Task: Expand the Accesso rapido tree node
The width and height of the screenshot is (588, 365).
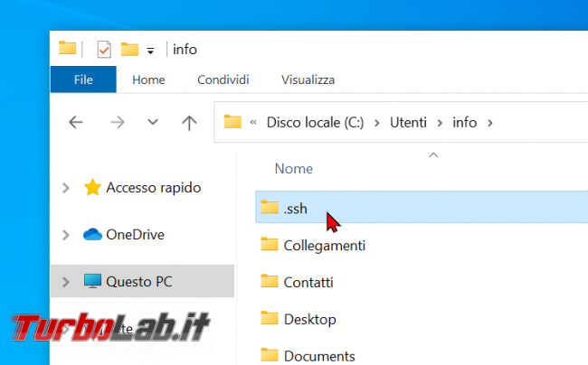Action: pos(66,188)
